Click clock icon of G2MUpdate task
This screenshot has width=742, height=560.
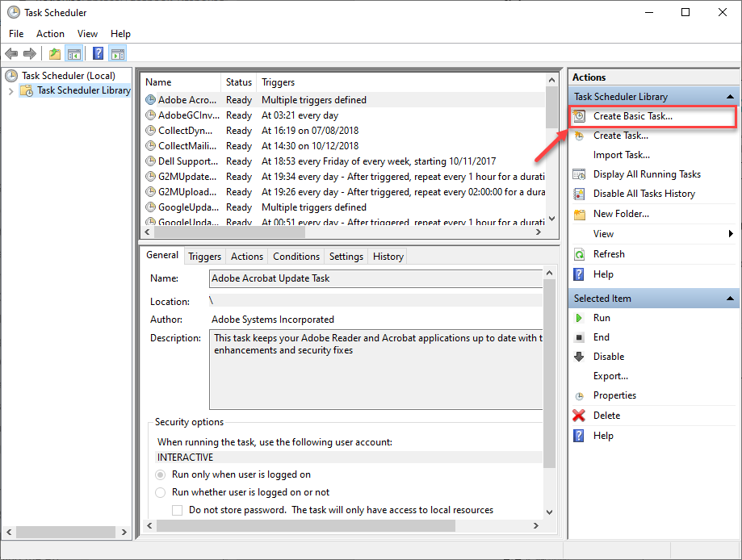point(150,177)
